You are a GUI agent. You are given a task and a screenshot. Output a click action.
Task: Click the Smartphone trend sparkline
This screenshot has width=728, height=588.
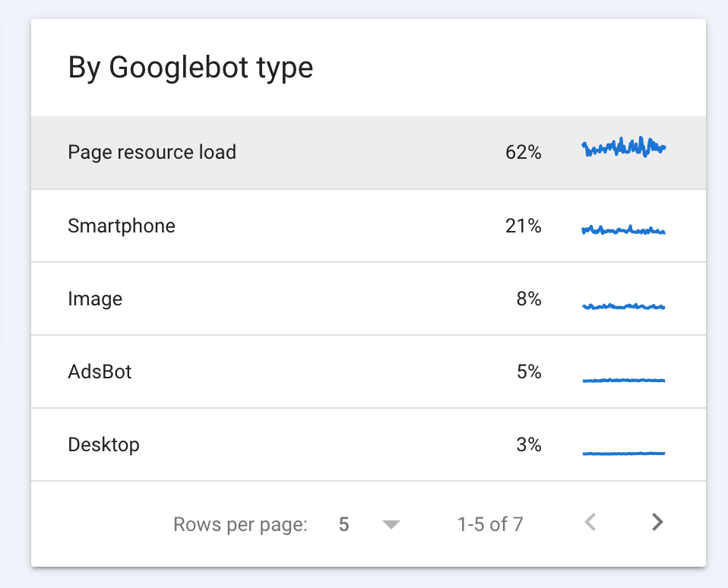(x=623, y=229)
